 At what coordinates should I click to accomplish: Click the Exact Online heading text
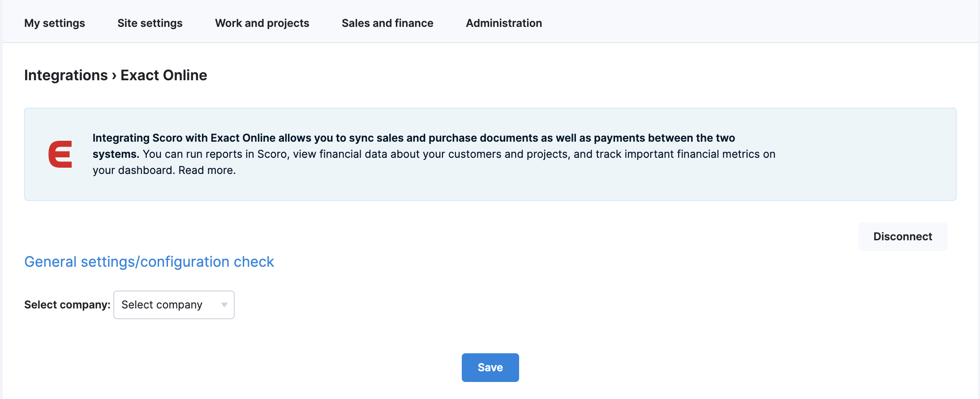(164, 75)
